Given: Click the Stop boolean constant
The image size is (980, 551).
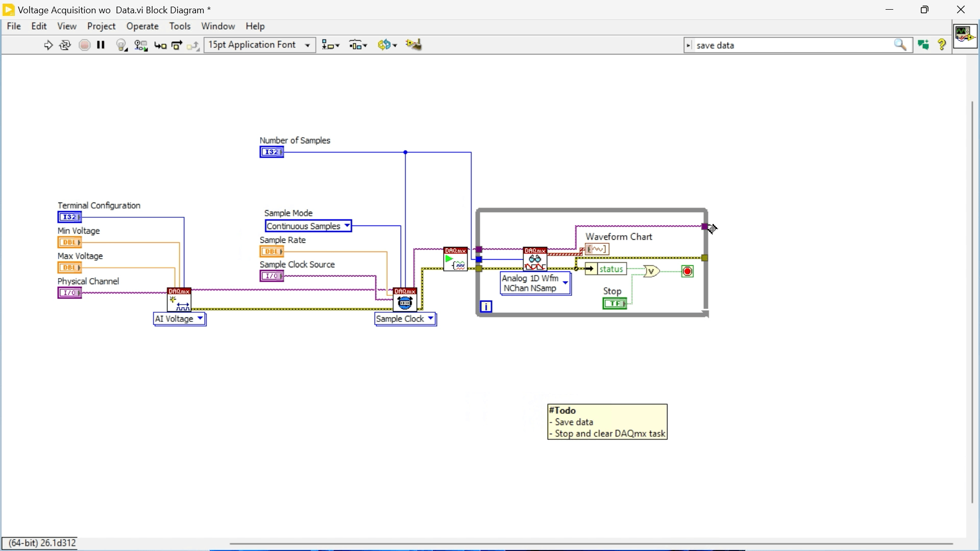Looking at the screenshot, I should coord(615,304).
